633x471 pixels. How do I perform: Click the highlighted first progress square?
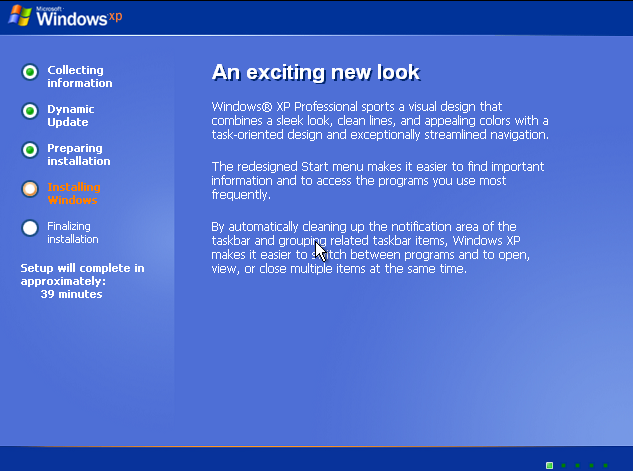(x=549, y=465)
